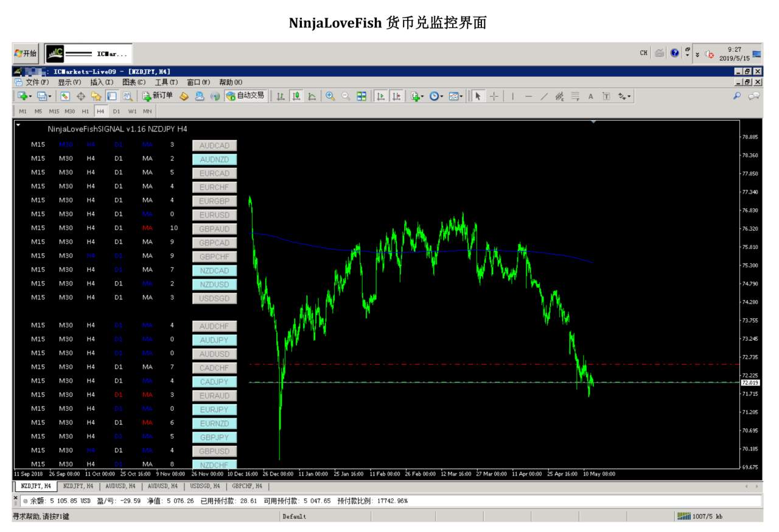Open 文件(F) menu
Screen dimensions: 779x532
point(37,82)
